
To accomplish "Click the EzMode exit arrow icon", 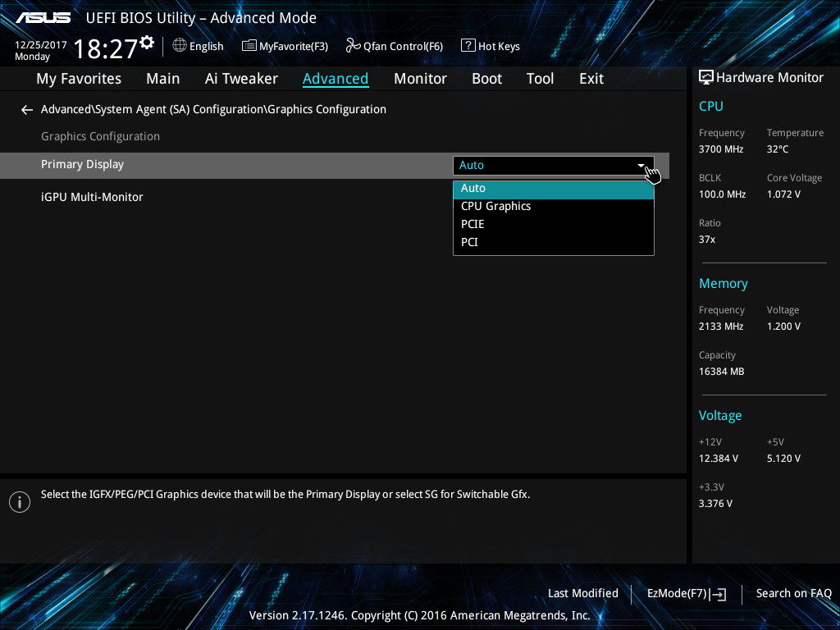I will pos(718,594).
